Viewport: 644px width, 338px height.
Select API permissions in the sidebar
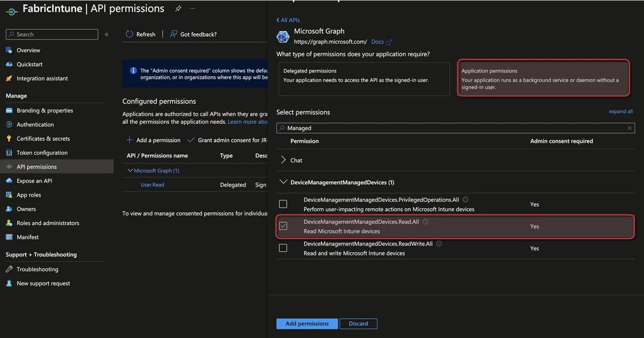[56, 167]
